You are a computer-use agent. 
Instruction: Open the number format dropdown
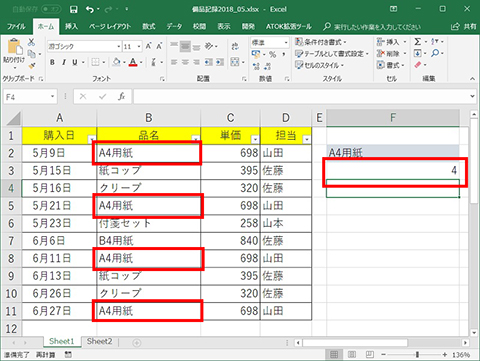[x=286, y=43]
